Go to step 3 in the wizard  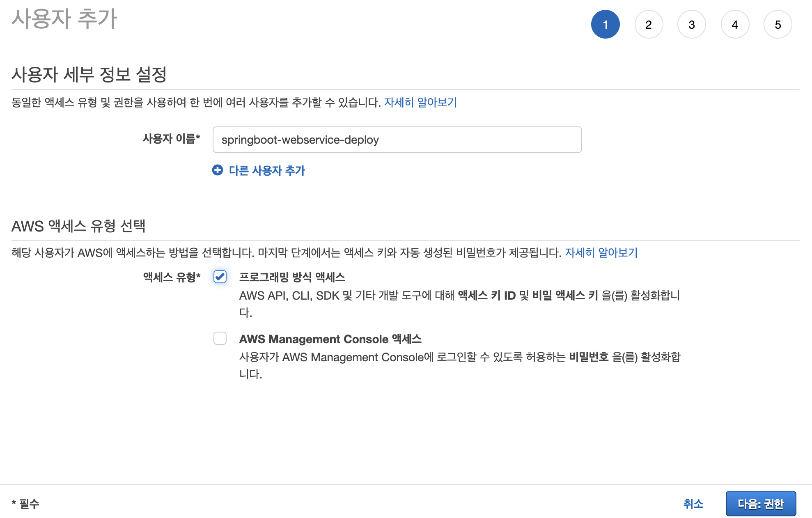692,25
